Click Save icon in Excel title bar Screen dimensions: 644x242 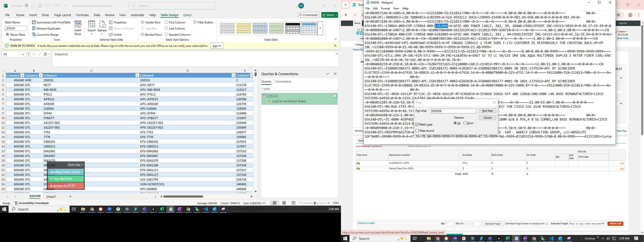tap(40, 5)
